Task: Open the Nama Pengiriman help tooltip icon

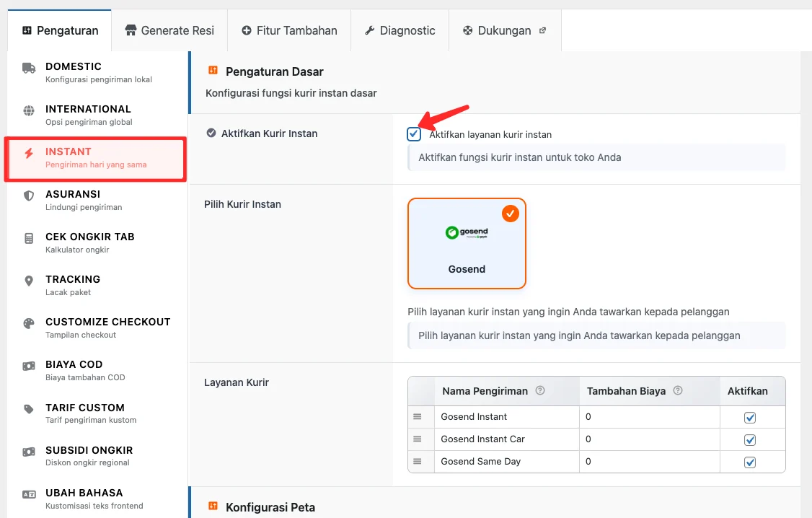Action: (x=540, y=390)
